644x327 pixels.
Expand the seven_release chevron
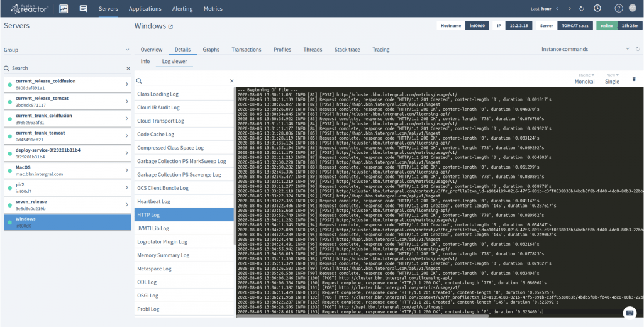tap(126, 205)
